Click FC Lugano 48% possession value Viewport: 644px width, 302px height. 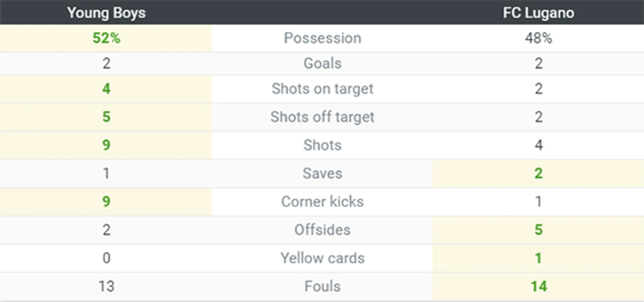click(x=538, y=38)
